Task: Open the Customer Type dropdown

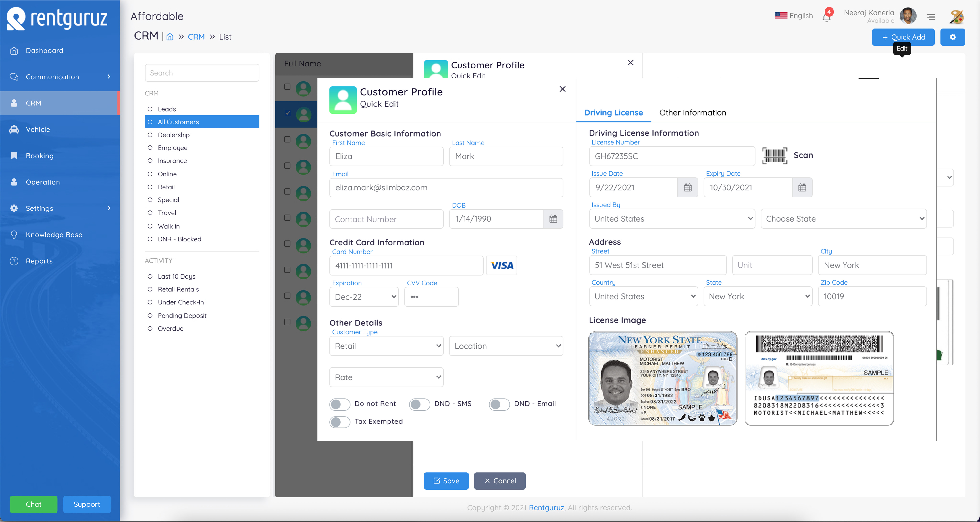Action: (386, 346)
